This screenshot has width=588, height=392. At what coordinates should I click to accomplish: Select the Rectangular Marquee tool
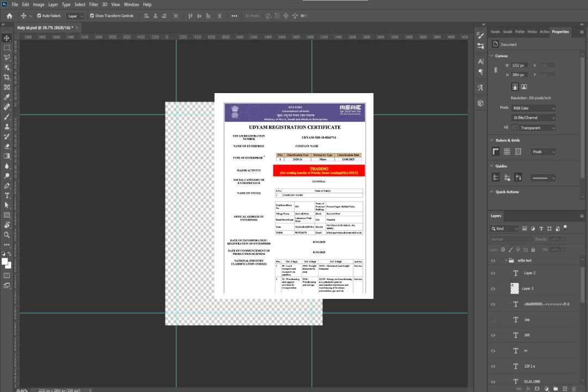(7, 48)
